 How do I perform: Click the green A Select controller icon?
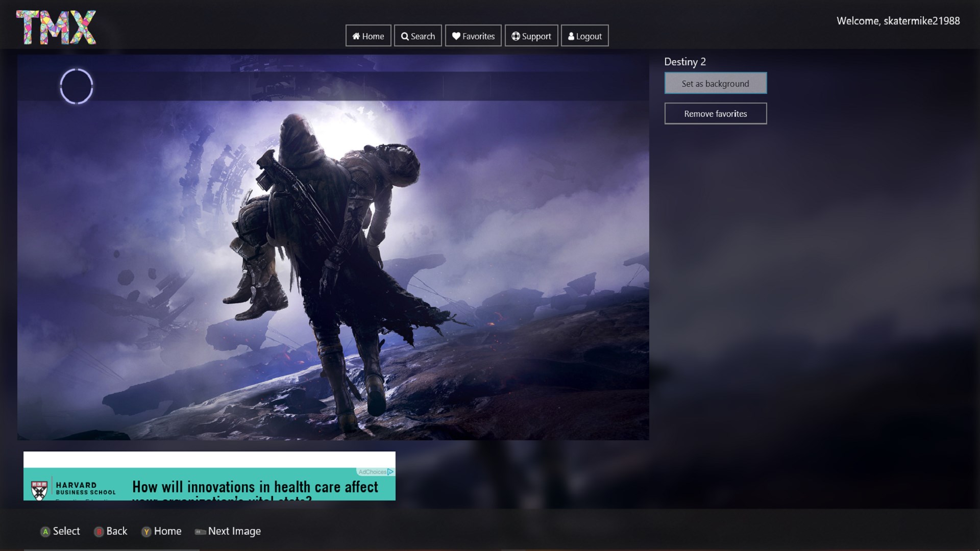click(x=45, y=531)
